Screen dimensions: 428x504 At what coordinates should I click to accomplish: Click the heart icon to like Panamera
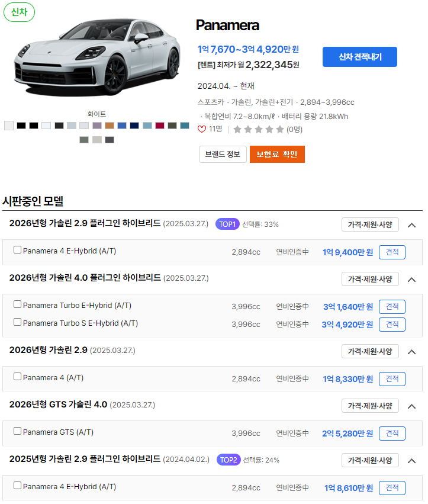pyautogui.click(x=201, y=129)
